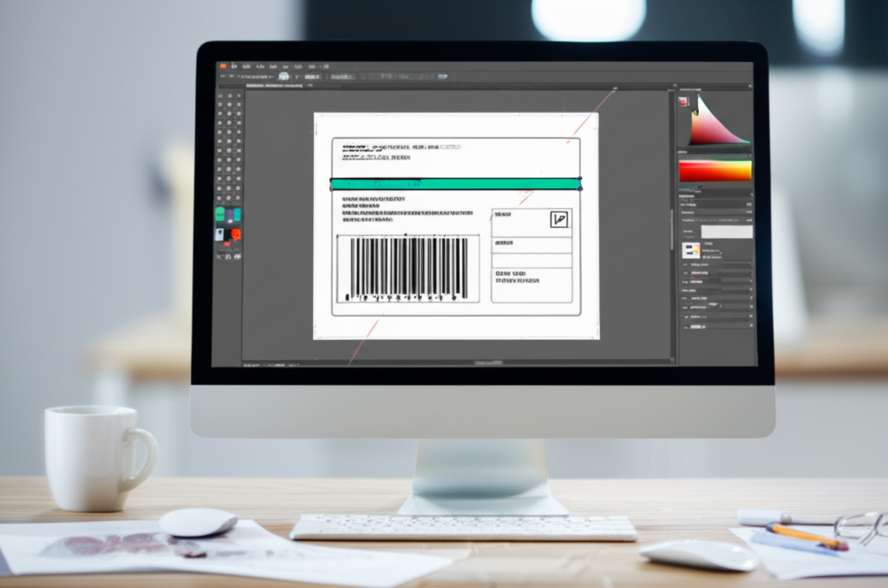The height and width of the screenshot is (588, 888).
Task: Click the white preview box in right panel
Action: 727,231
